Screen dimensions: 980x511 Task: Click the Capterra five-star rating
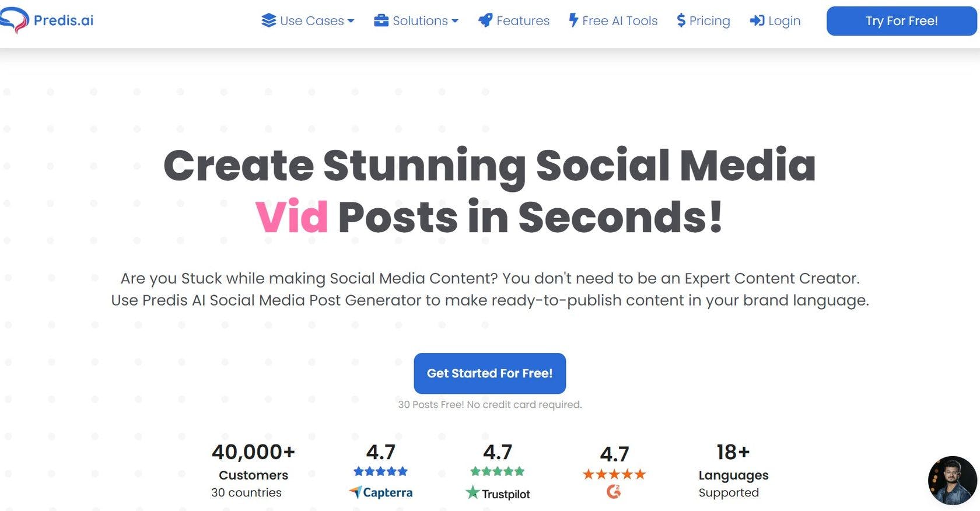380,471
